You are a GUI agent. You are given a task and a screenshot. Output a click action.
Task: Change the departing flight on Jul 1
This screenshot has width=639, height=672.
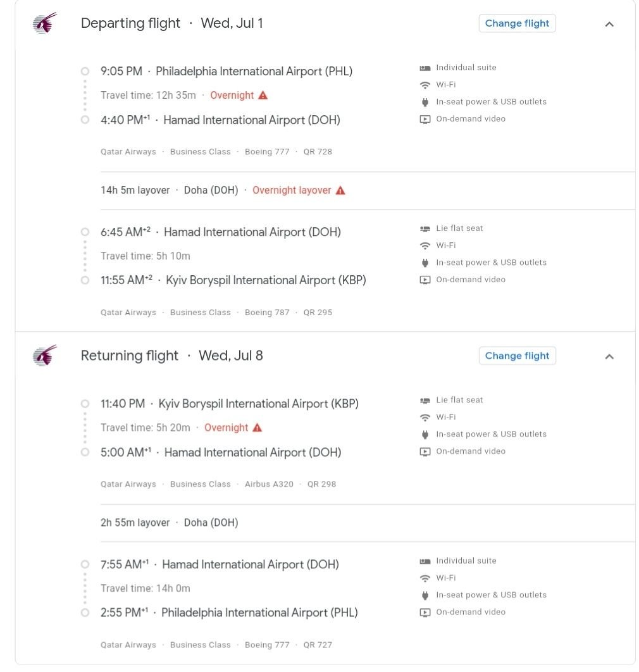tap(517, 23)
